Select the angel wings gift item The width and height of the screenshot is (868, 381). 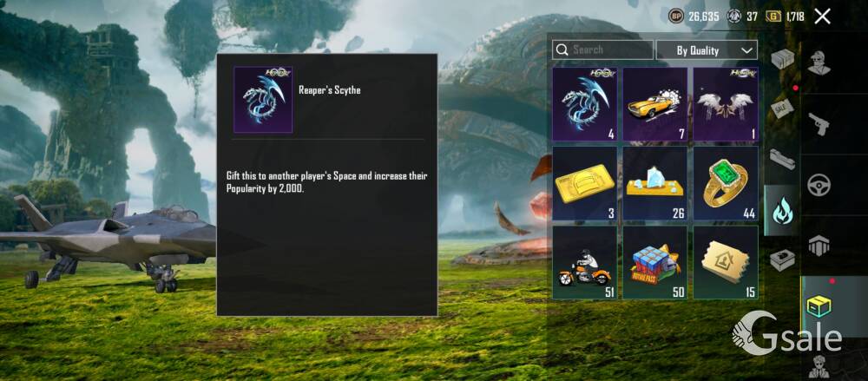click(726, 103)
